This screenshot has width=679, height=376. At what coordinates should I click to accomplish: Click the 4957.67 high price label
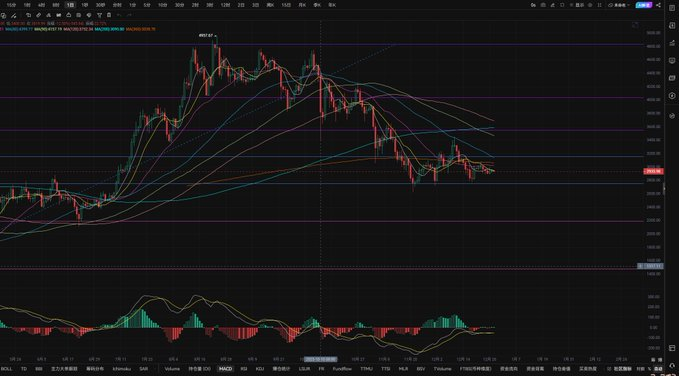coord(206,36)
